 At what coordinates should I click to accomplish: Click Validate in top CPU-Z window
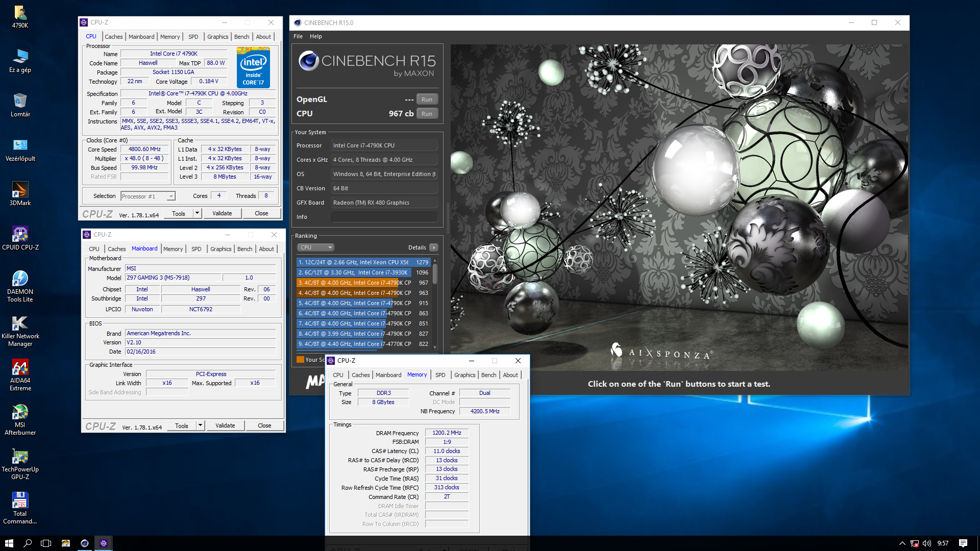(222, 213)
